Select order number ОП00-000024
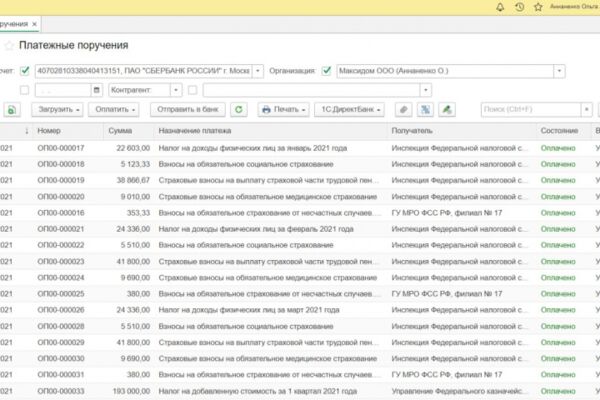This screenshot has width=600, height=400. (x=61, y=278)
